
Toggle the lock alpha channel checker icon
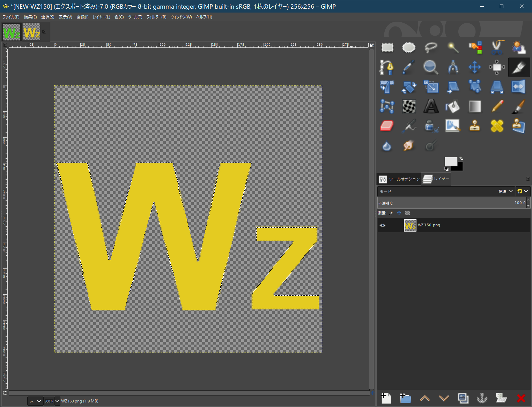click(407, 213)
